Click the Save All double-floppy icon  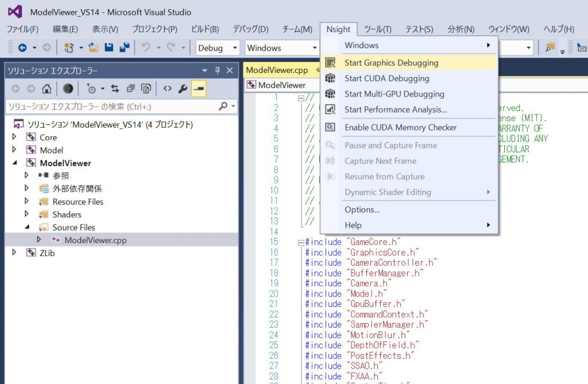coord(125,47)
